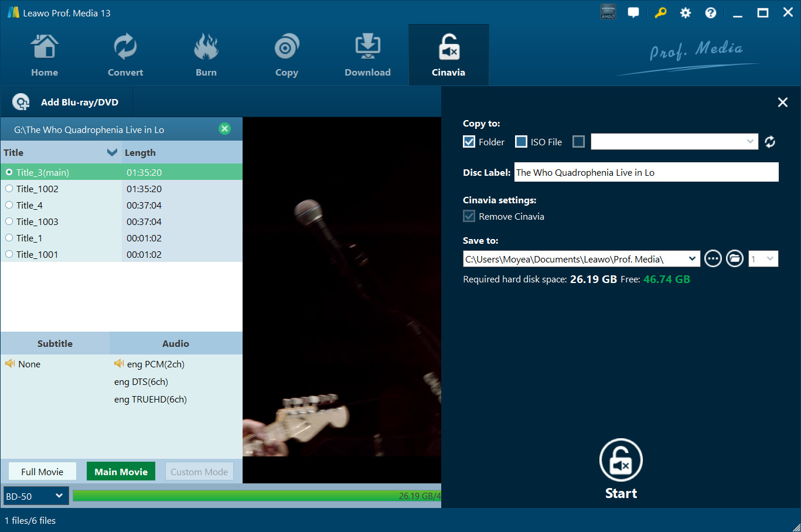This screenshot has width=801, height=532.
Task: Click in the Disc Label text field
Action: (x=646, y=172)
